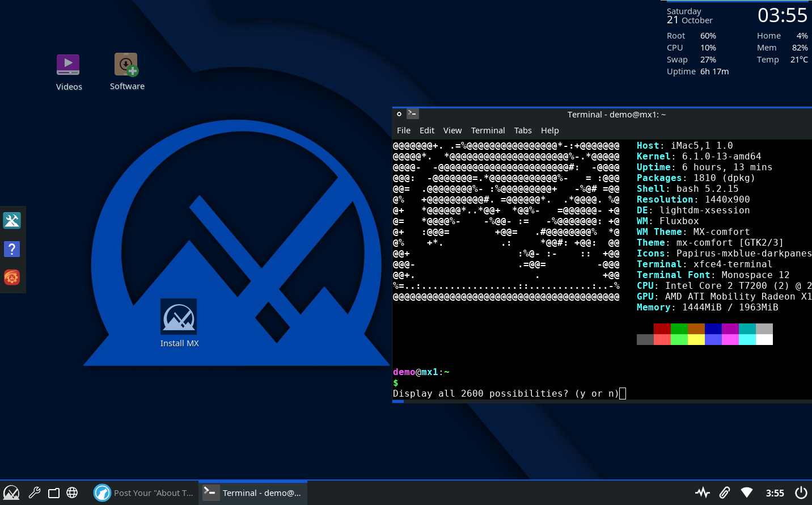Screen dimensions: 812x505
Task: Click the "Uptime 6h 17m" widget reading
Action: (698, 71)
